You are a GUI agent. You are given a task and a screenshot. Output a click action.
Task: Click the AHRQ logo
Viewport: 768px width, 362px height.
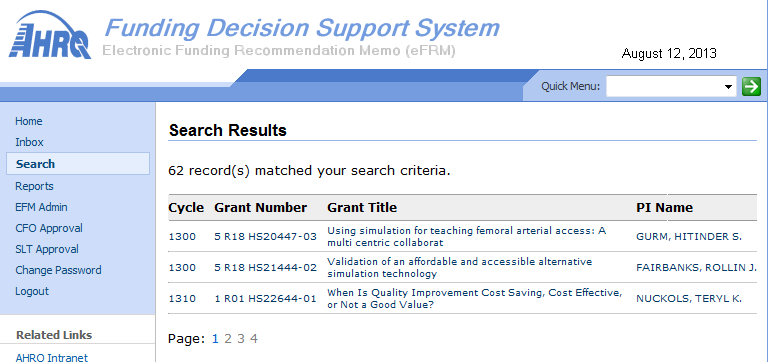[x=50, y=35]
